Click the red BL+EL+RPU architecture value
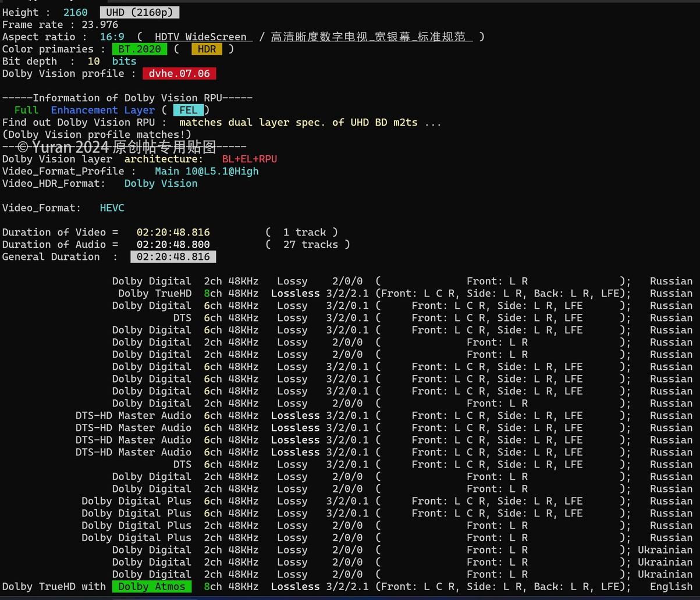 pos(250,159)
